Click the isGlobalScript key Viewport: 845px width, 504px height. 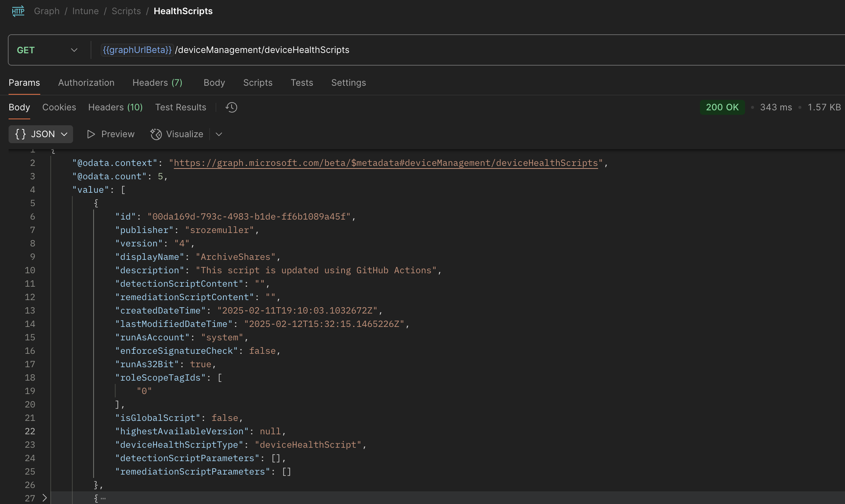(x=158, y=418)
